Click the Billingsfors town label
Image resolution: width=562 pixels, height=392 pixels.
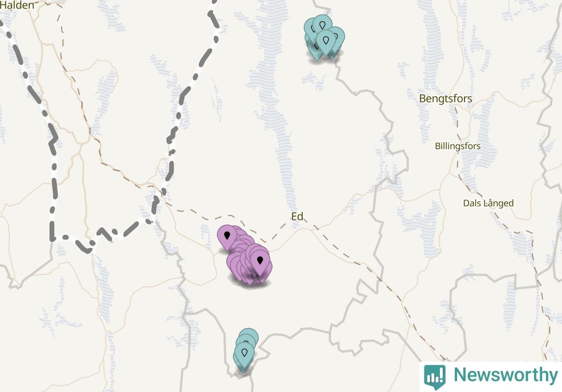click(458, 146)
